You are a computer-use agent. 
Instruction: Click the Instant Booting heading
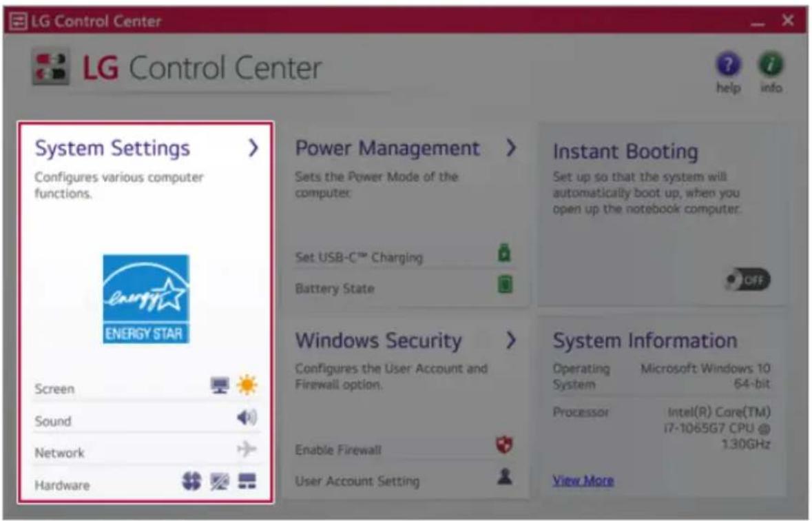click(625, 152)
